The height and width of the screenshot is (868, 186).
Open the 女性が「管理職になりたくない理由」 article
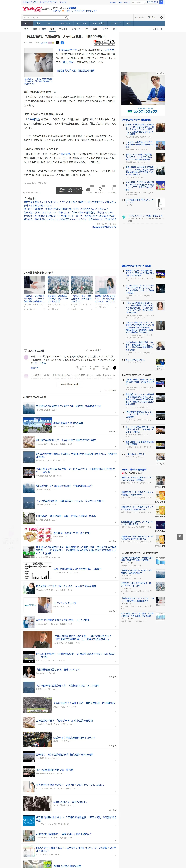pyautogui.click(x=63, y=620)
